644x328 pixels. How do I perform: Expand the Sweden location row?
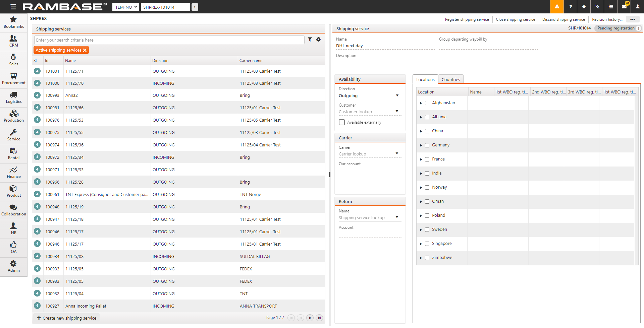[421, 230]
